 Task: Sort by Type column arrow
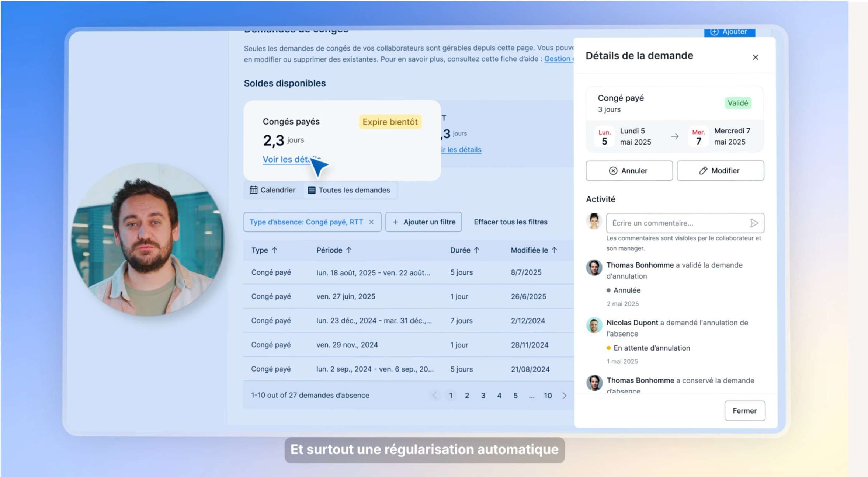tap(274, 250)
